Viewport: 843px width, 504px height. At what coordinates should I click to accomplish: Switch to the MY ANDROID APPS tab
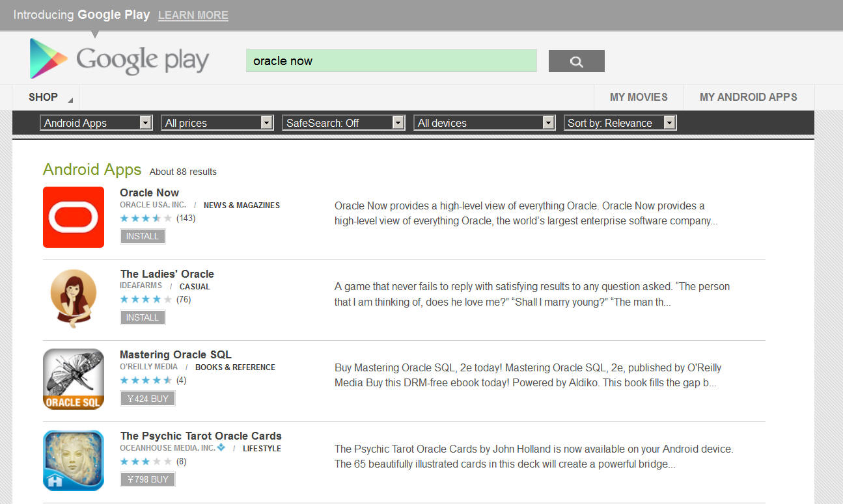(x=749, y=97)
